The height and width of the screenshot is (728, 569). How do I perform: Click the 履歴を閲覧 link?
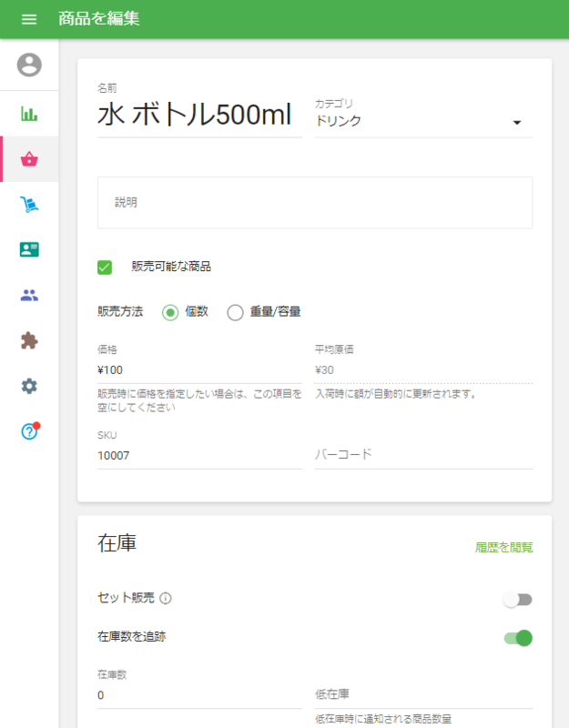pyautogui.click(x=503, y=548)
